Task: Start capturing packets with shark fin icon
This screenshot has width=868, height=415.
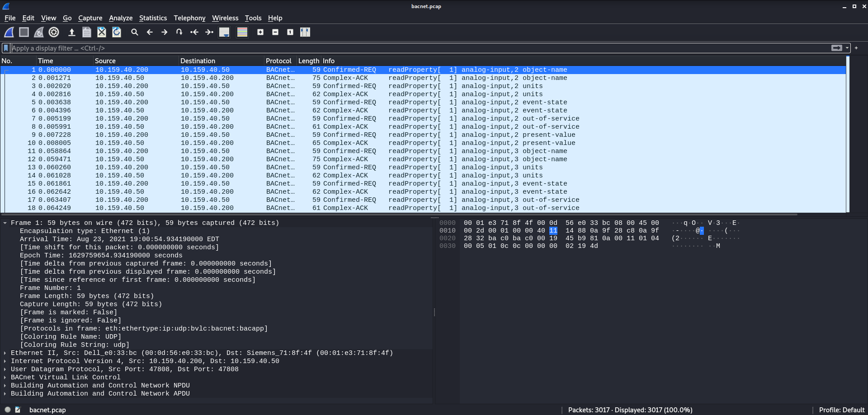Action: click(x=9, y=32)
